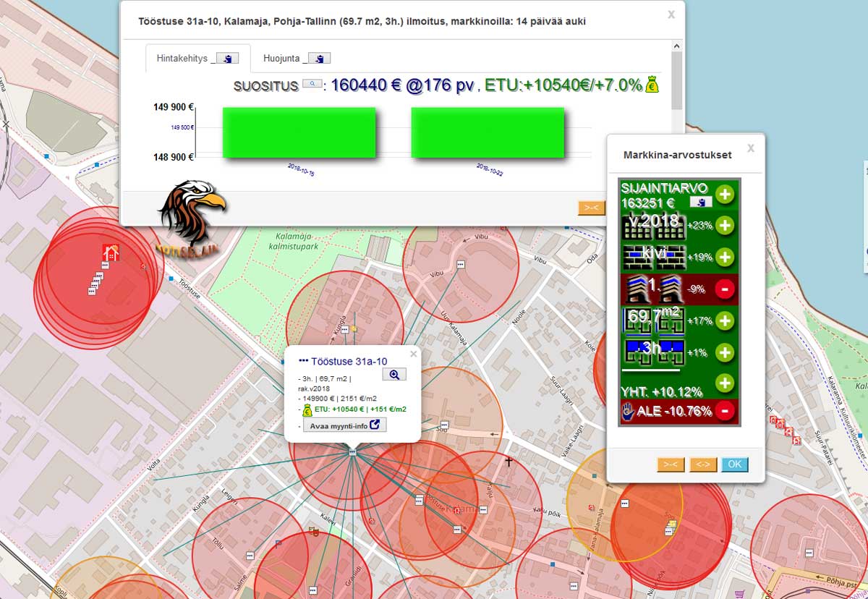The height and width of the screenshot is (599, 868).
Task: Click green plus on 3h +1% row
Action: pos(725,352)
